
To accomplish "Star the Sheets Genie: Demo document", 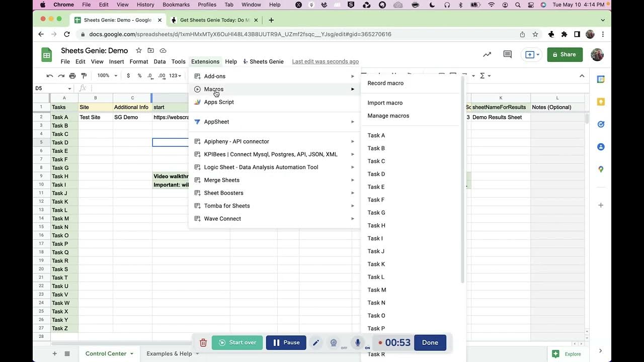I will coord(139,50).
